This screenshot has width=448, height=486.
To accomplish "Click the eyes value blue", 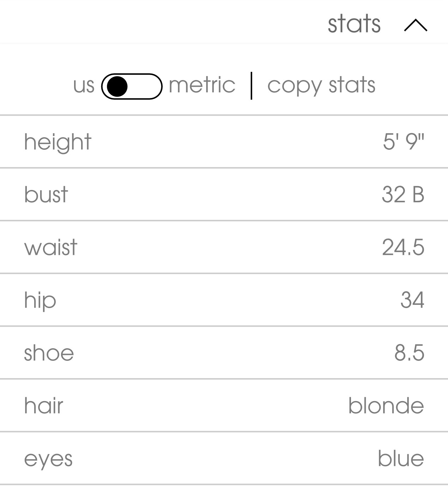I will point(401,458).
